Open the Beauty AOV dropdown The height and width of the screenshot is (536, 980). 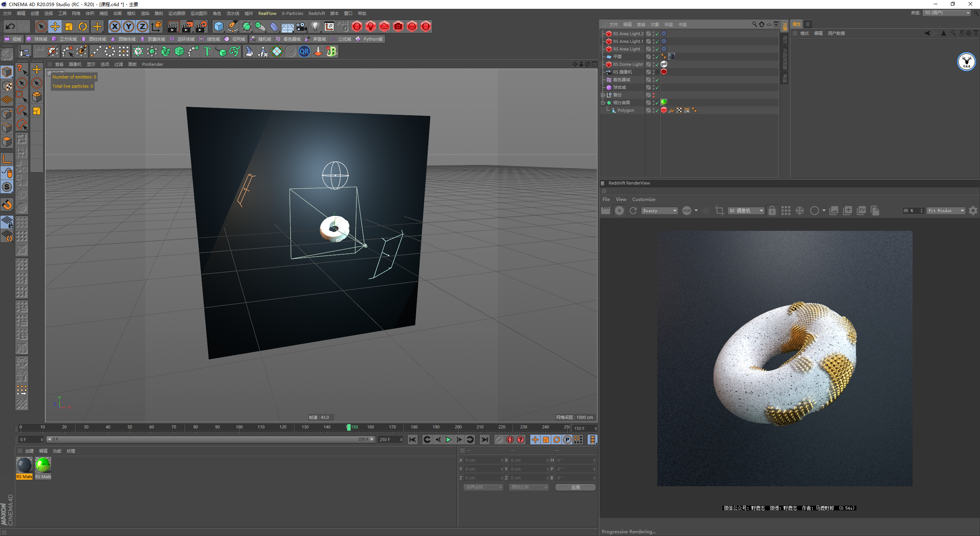pyautogui.click(x=660, y=211)
